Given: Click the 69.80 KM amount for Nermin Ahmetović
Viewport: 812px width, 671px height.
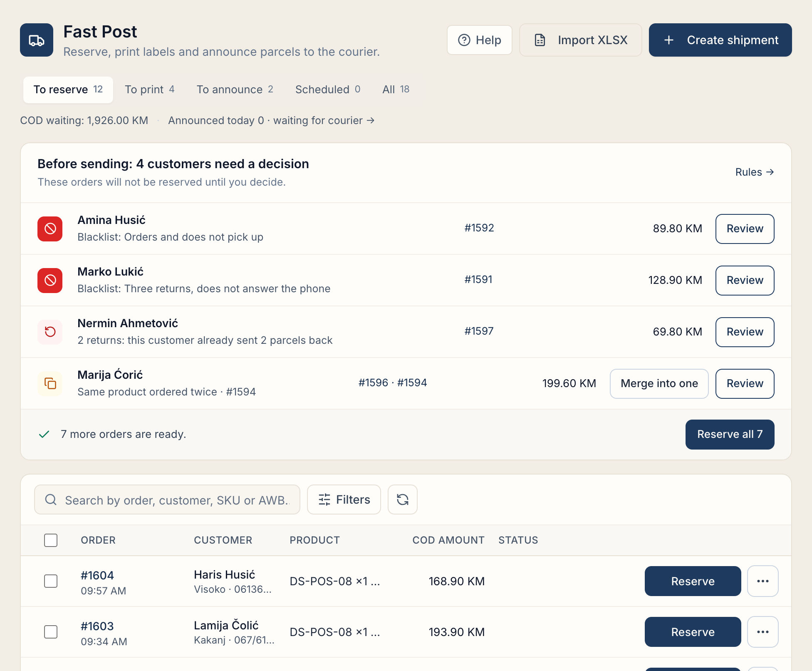Looking at the screenshot, I should point(678,332).
